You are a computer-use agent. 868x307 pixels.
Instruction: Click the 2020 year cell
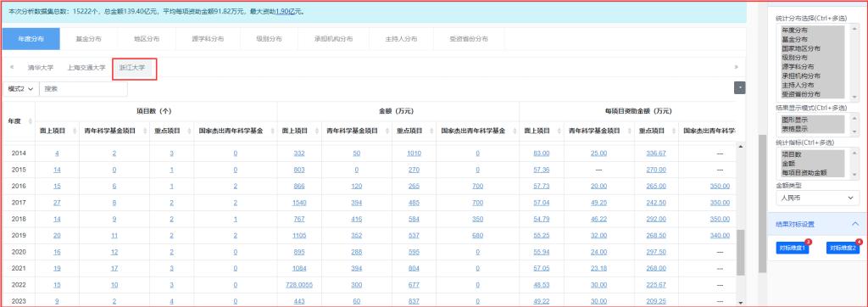point(19,252)
